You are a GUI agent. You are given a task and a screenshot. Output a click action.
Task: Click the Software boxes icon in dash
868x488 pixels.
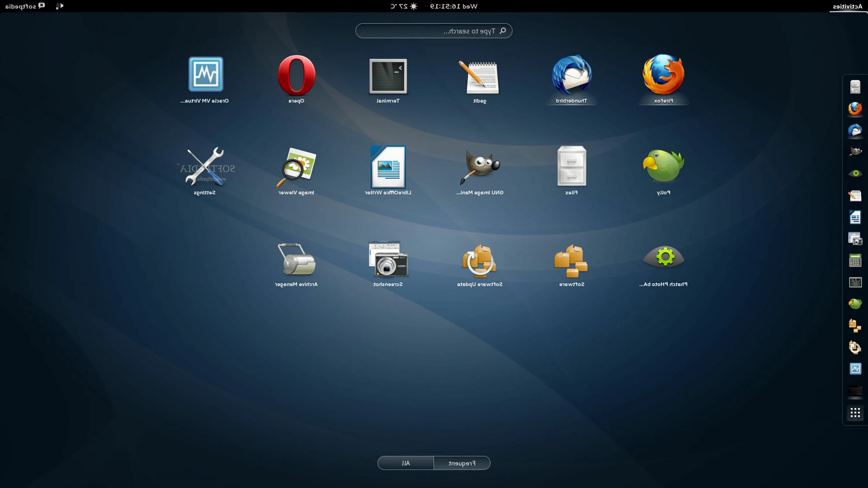(x=855, y=325)
